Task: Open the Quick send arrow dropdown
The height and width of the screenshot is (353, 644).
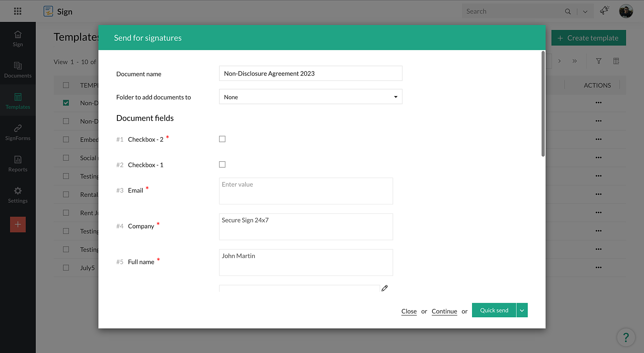Action: pyautogui.click(x=522, y=311)
